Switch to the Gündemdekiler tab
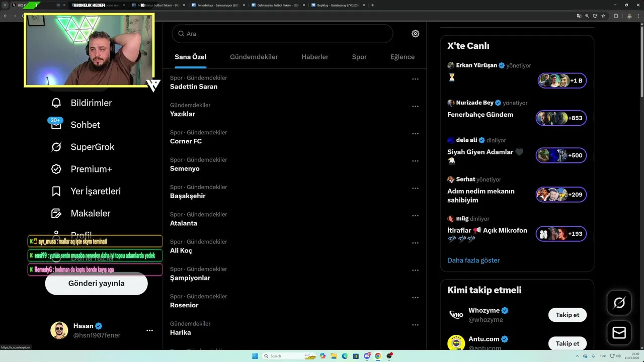 click(x=254, y=57)
